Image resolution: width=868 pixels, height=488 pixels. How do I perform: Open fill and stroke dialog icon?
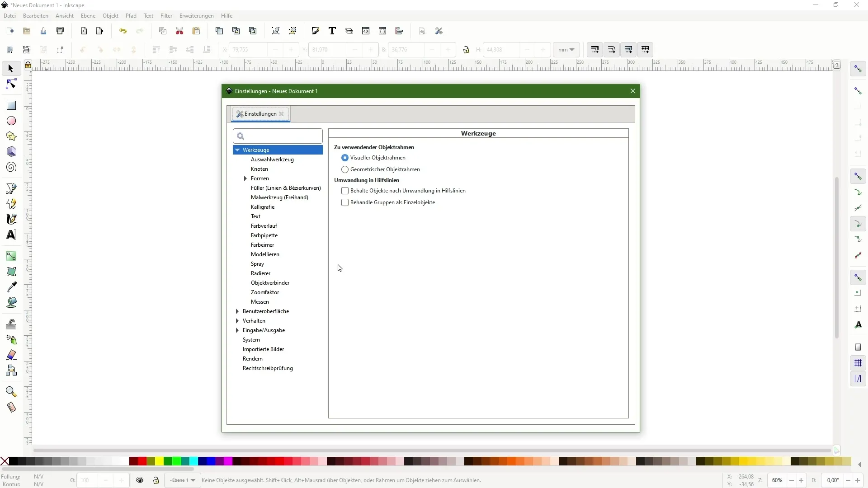[x=316, y=31]
